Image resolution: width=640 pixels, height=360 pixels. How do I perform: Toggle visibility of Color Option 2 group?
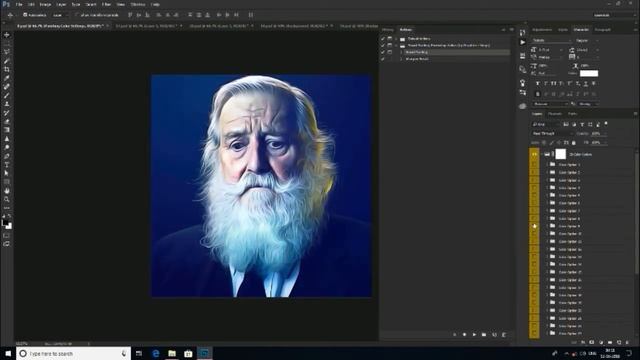click(534, 172)
